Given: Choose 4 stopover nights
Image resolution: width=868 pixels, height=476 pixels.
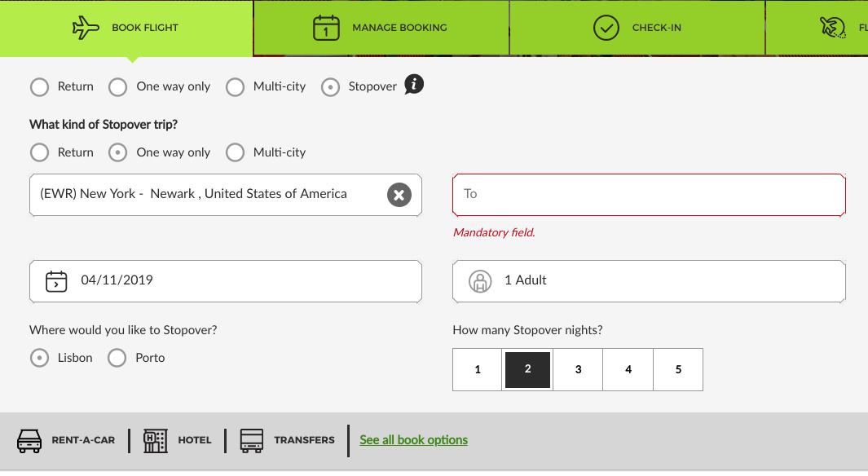Looking at the screenshot, I should point(628,370).
